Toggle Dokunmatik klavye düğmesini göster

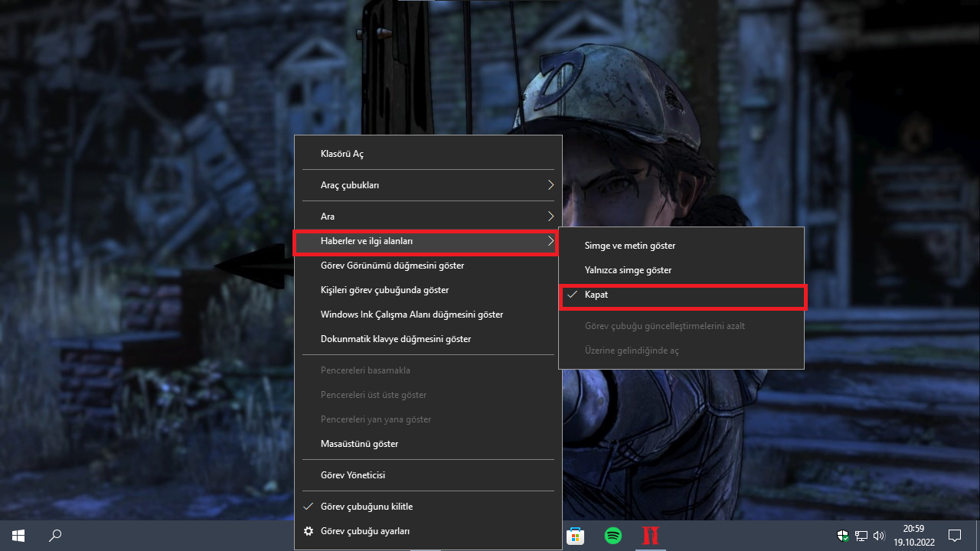click(x=428, y=339)
